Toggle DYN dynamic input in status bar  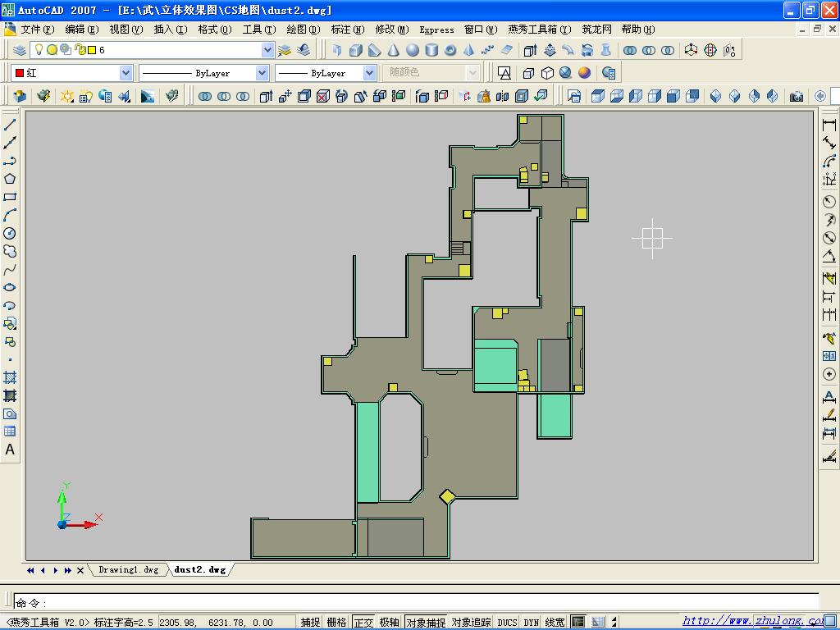coord(532,622)
